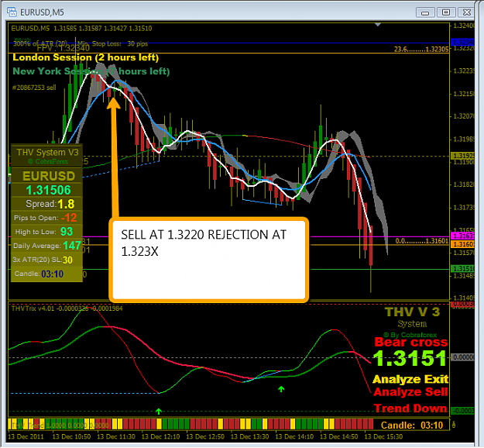Click the '#20867253 sell' order label

pyautogui.click(x=34, y=88)
